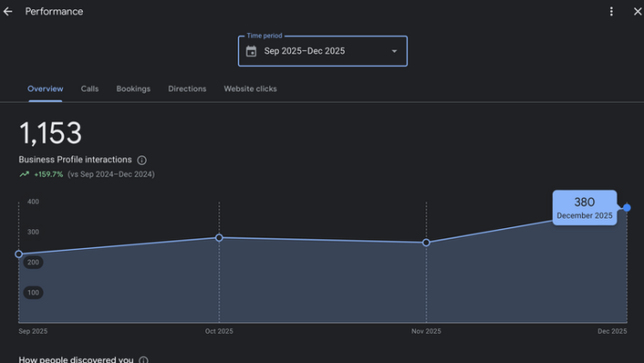Select the Overview tab
This screenshot has height=363, width=644.
coord(46,88)
